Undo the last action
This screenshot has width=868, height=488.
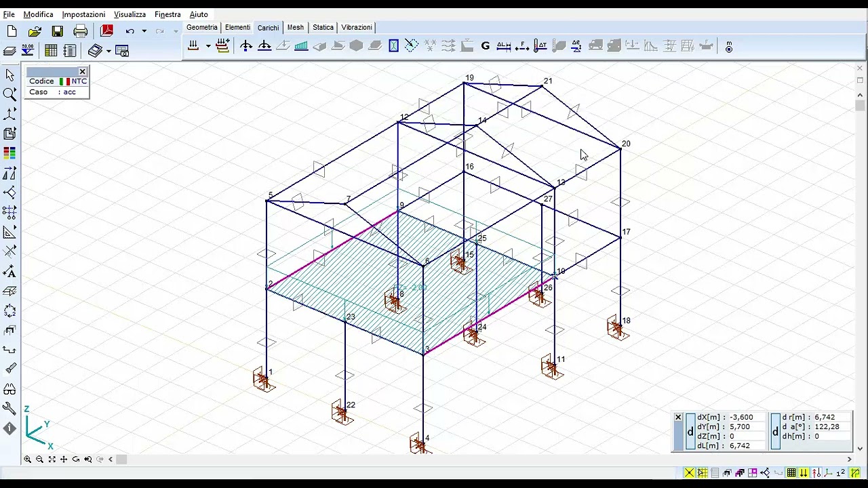(x=130, y=31)
